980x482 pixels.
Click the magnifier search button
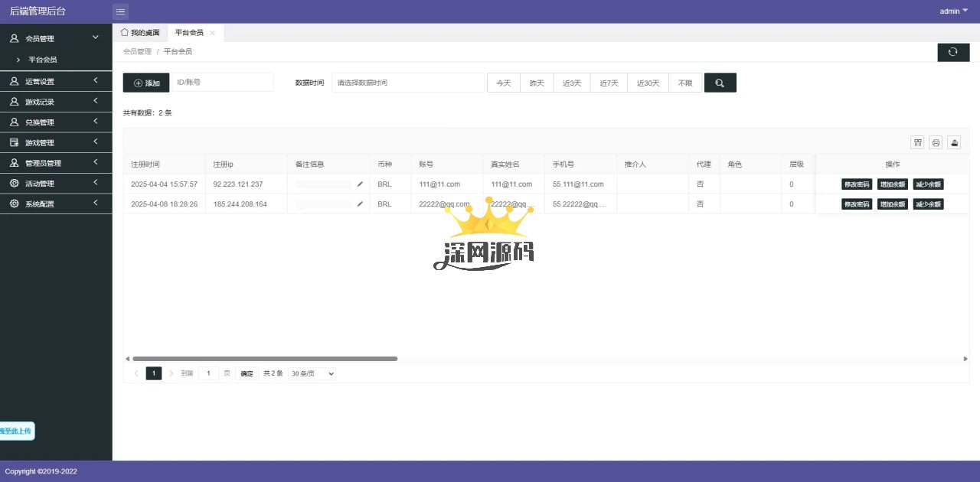coord(720,83)
